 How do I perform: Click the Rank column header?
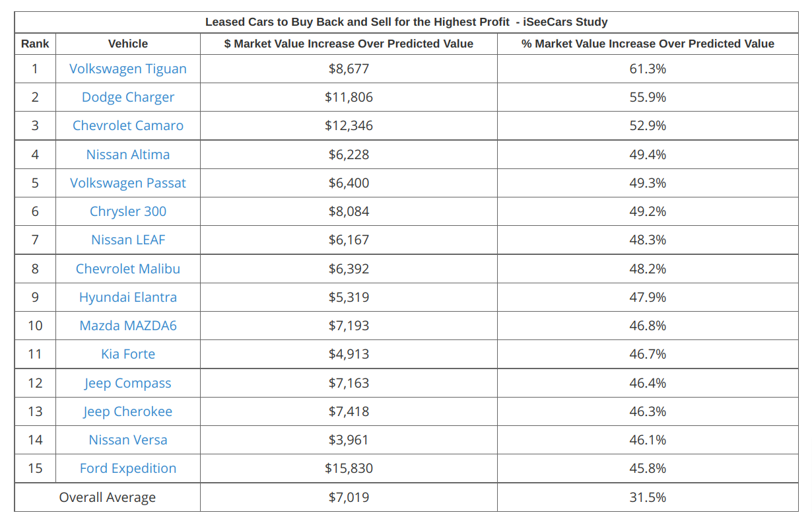[x=35, y=44]
